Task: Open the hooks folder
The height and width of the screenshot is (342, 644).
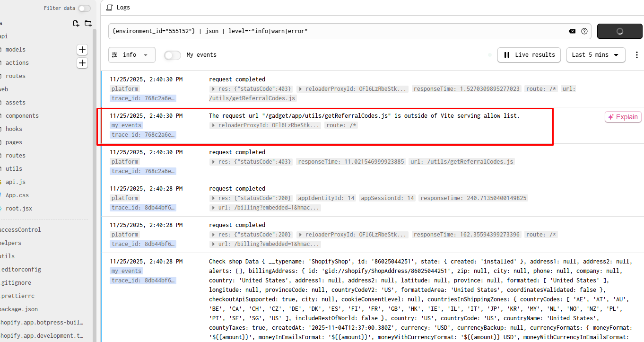Action: pos(14,129)
